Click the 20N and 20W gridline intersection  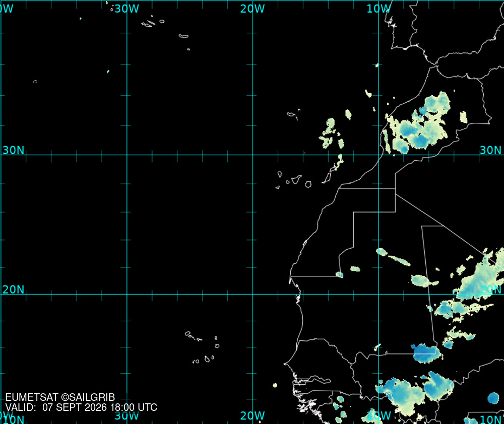pyautogui.click(x=253, y=294)
